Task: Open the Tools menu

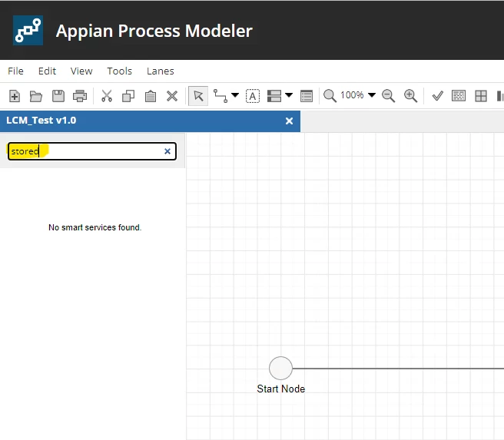Action: [119, 71]
